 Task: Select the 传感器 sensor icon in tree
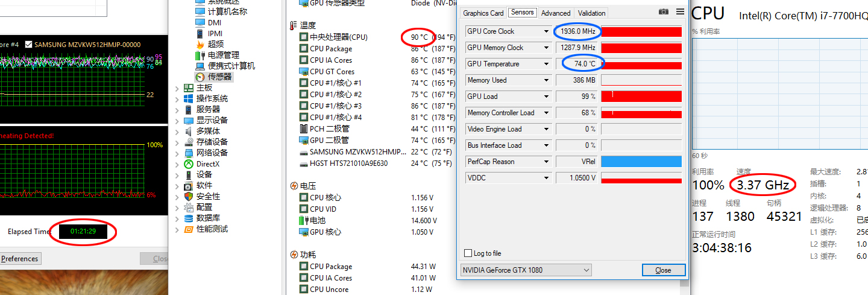tap(200, 77)
